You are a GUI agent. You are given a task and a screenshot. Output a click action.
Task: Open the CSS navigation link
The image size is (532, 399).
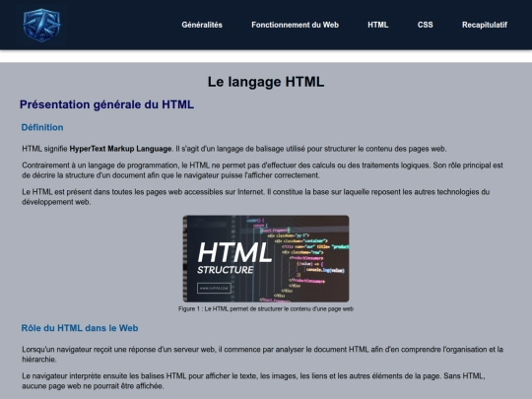click(426, 25)
